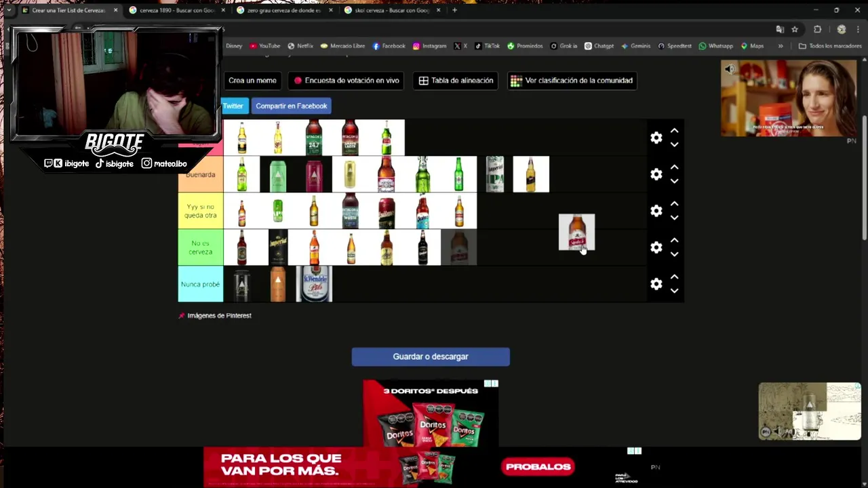Open the Instagram bookmark
The height and width of the screenshot is (488, 868).
click(429, 46)
